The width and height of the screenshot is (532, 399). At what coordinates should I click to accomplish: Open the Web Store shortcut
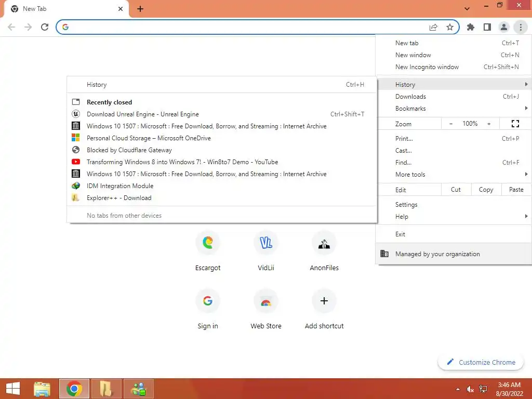pyautogui.click(x=266, y=301)
